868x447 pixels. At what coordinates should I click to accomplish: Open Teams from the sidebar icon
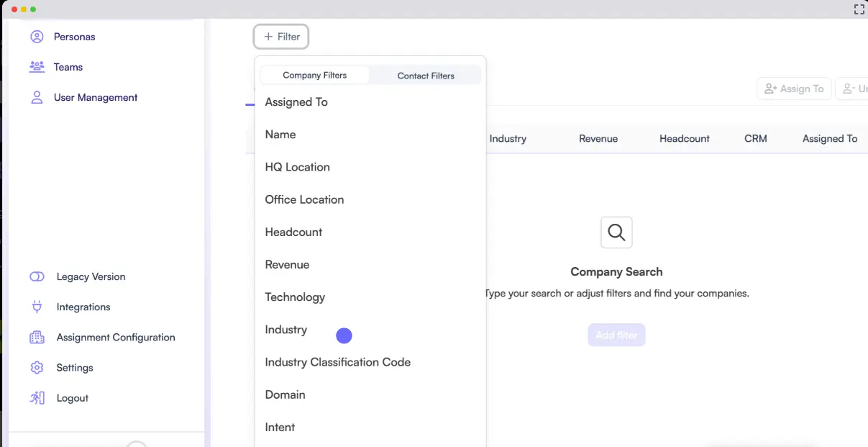tap(37, 66)
